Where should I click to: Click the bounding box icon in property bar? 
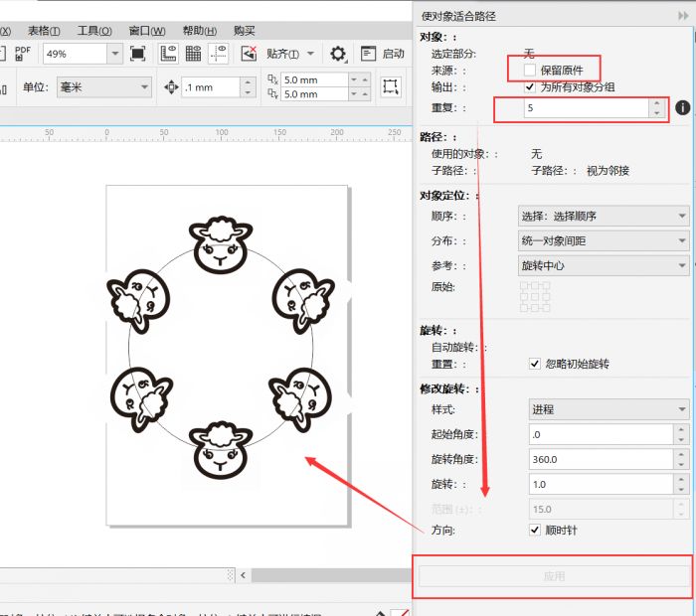[x=391, y=87]
